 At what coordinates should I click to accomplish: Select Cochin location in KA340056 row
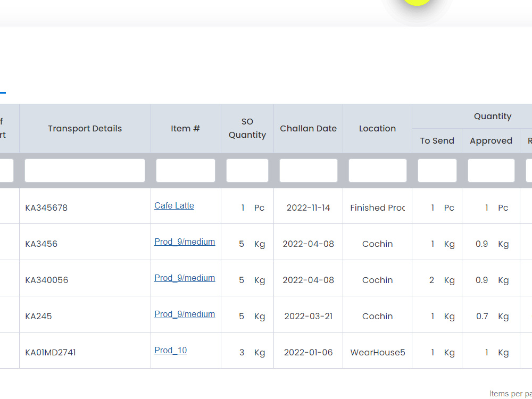378,280
